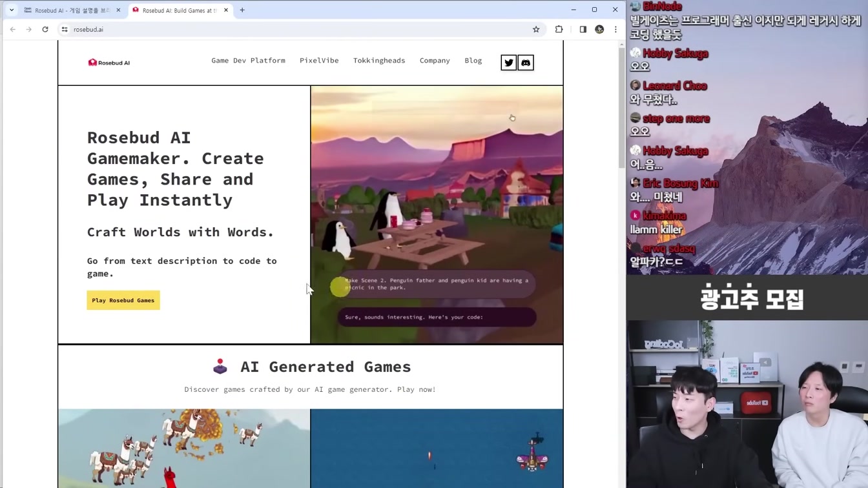Select the Rosebud AI: Build Games tab
This screenshot has height=488, width=868.
pyautogui.click(x=180, y=10)
